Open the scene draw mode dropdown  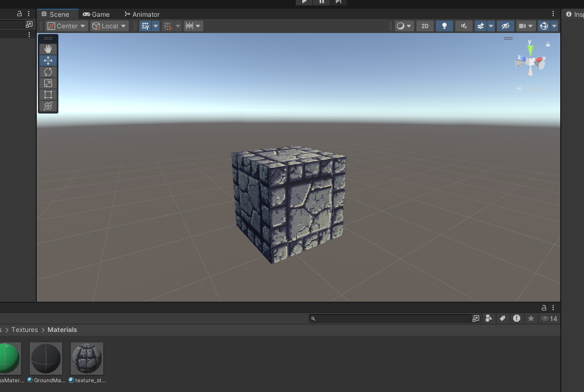[x=404, y=26]
